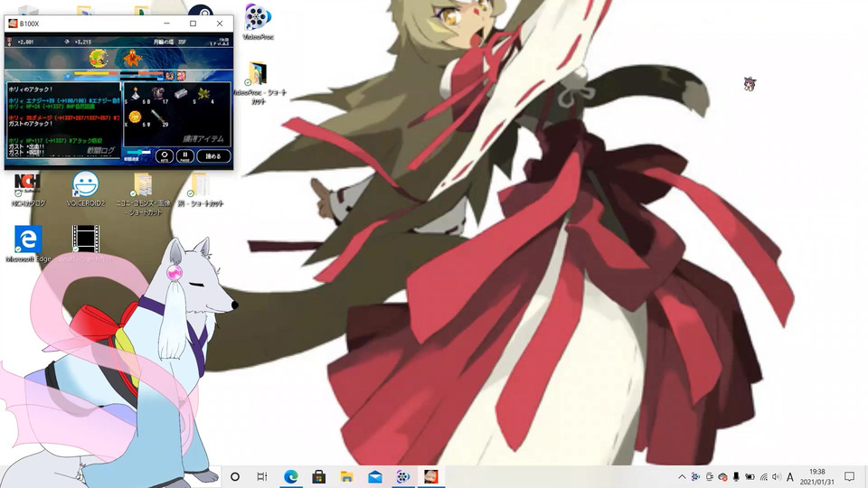Open Mail app from the taskbar
The image size is (868, 488).
[374, 476]
